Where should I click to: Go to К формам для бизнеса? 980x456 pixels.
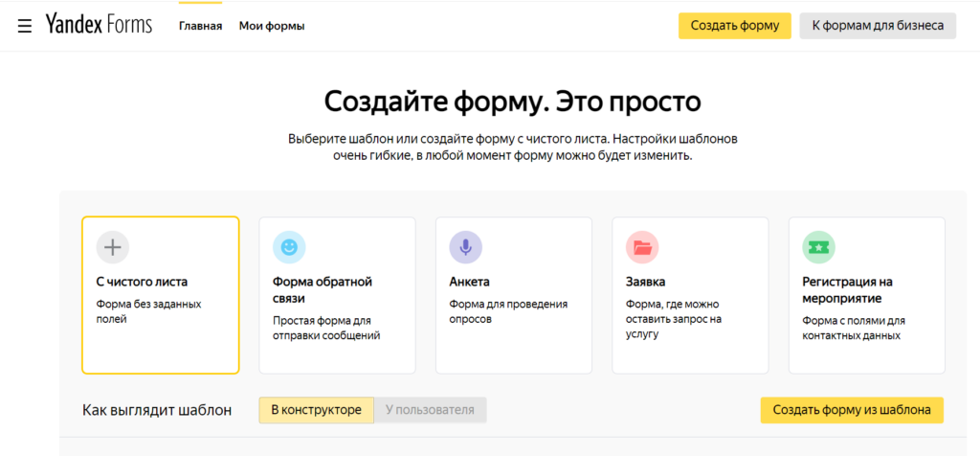[878, 26]
